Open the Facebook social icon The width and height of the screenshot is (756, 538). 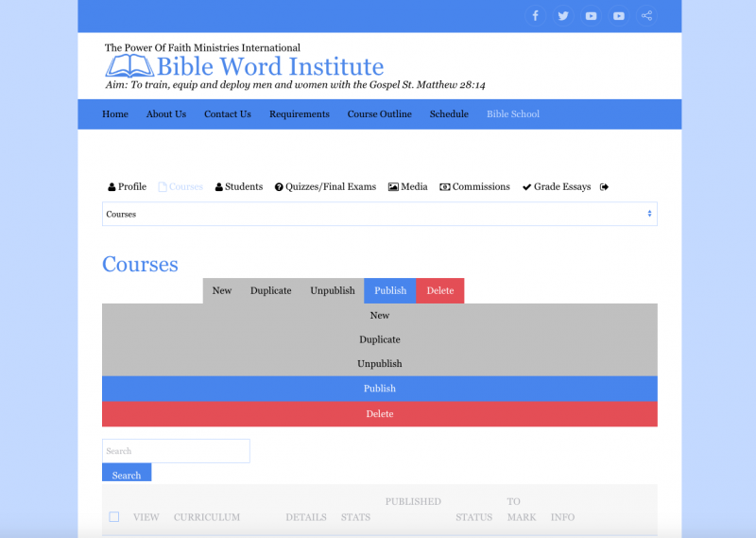tap(535, 16)
